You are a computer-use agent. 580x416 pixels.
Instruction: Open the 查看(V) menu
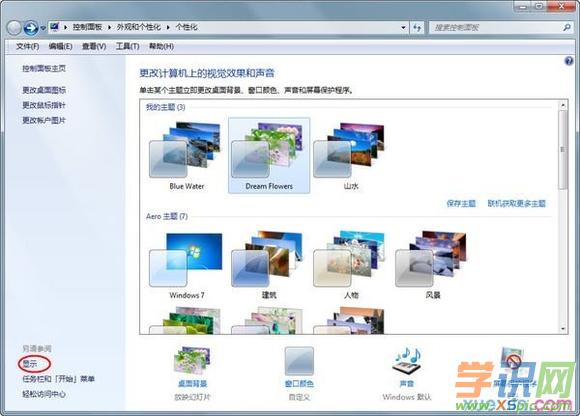[x=94, y=46]
